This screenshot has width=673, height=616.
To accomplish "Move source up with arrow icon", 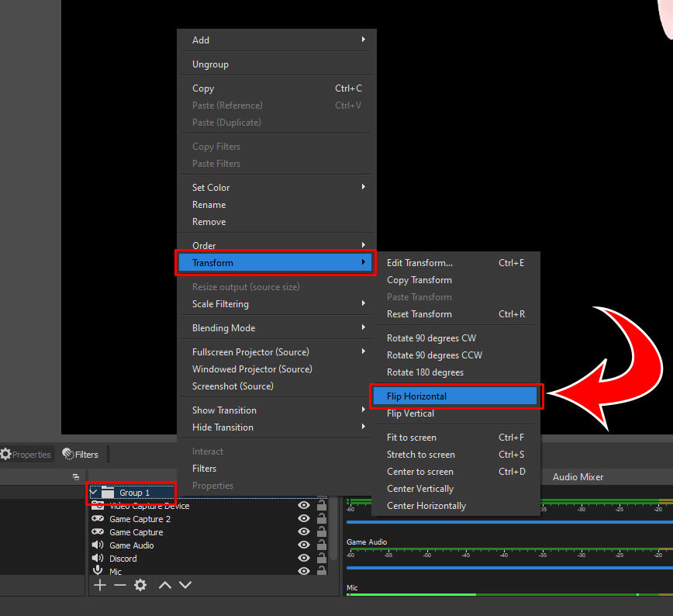I will (165, 585).
